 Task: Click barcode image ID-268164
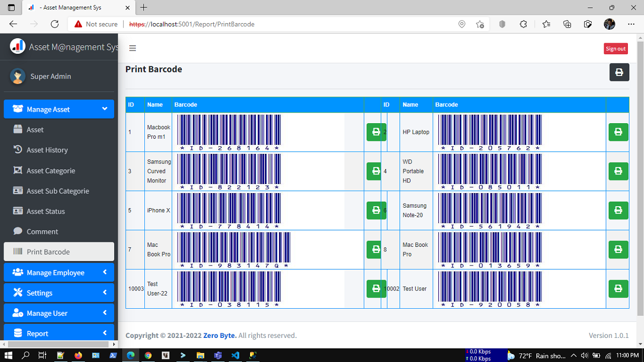pyautogui.click(x=229, y=133)
